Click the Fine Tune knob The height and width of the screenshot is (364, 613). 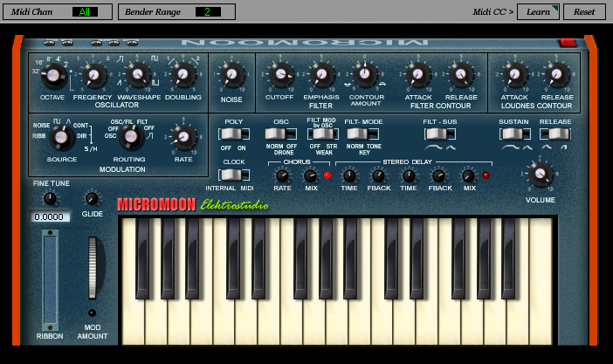[50, 199]
